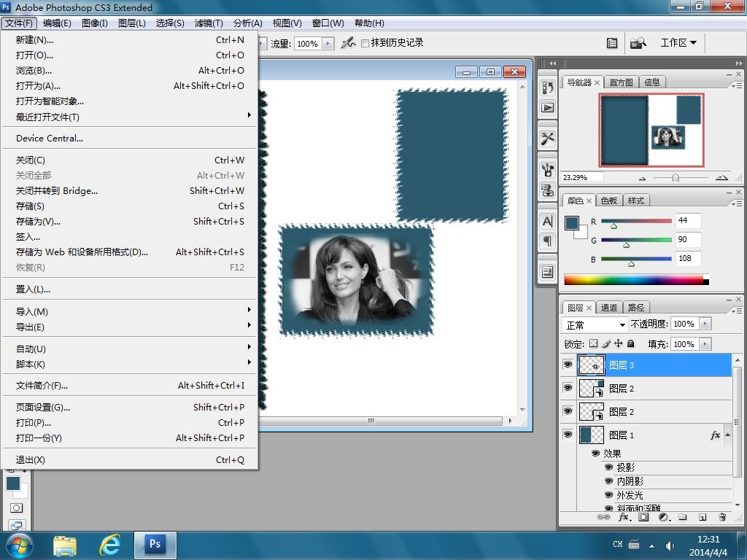
Task: Select the 图层 3 layer thumbnail
Action: pyautogui.click(x=591, y=365)
